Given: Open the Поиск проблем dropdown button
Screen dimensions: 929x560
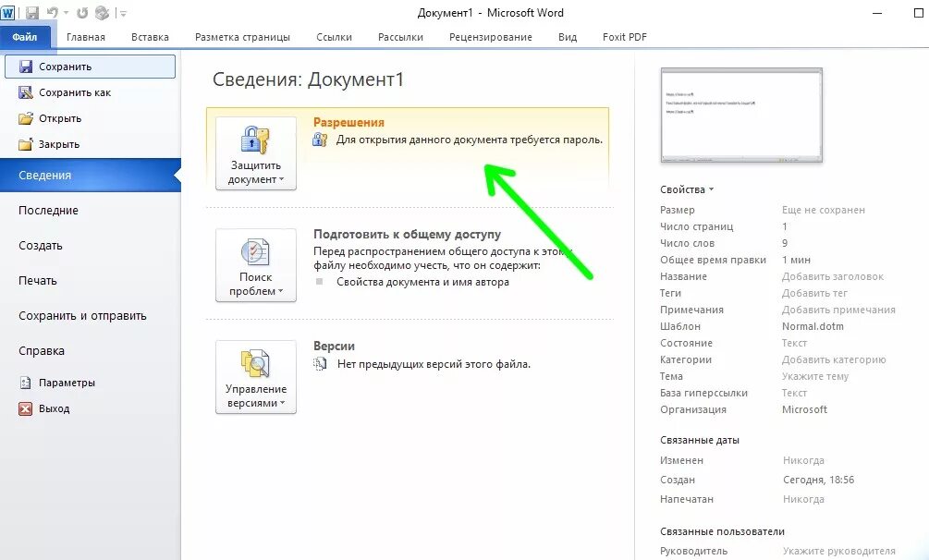Looking at the screenshot, I should click(255, 265).
